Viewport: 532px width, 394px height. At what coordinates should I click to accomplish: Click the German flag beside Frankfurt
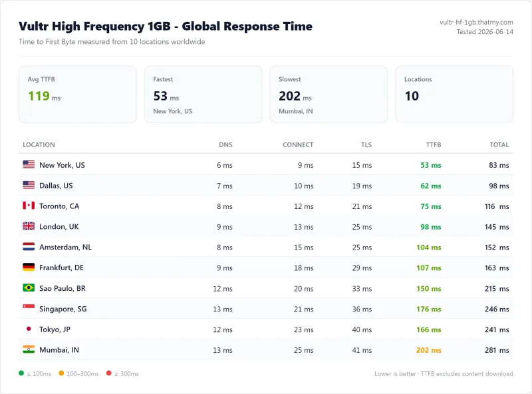pos(29,268)
